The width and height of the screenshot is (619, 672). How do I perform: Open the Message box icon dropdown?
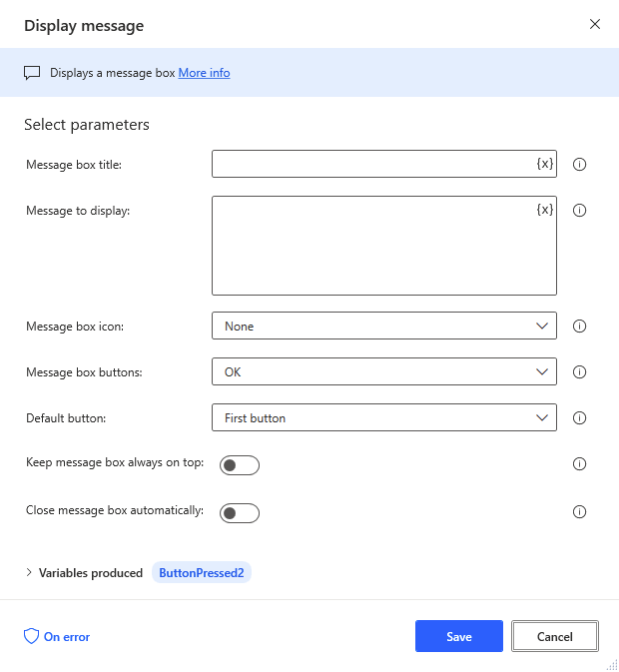384,326
